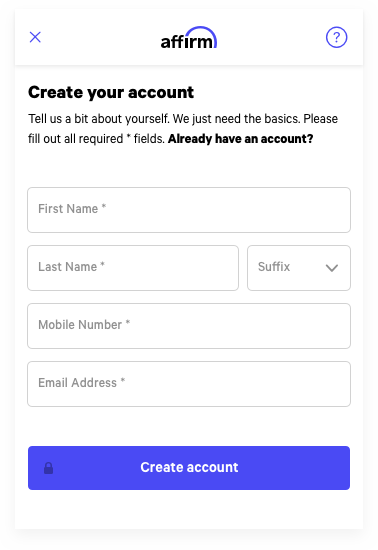Click the 'Mobile Number *' placeholder text
The height and width of the screenshot is (550, 378).
[x=84, y=325]
